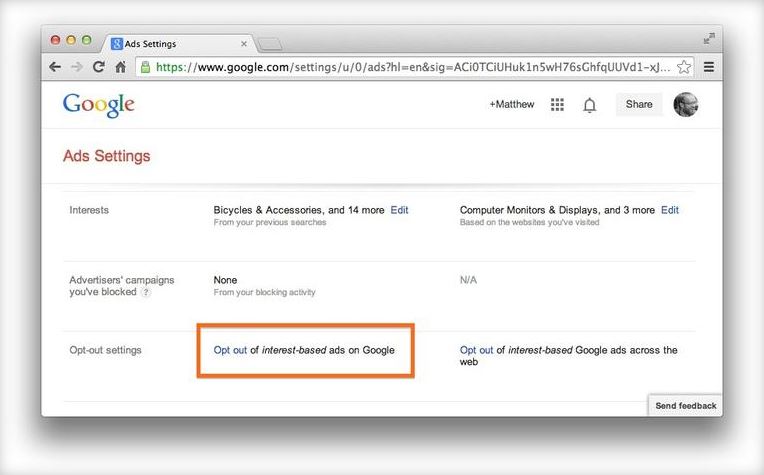764x475 pixels.
Task: Click the fullscreen arrows icon in title bar
Action: tap(709, 38)
